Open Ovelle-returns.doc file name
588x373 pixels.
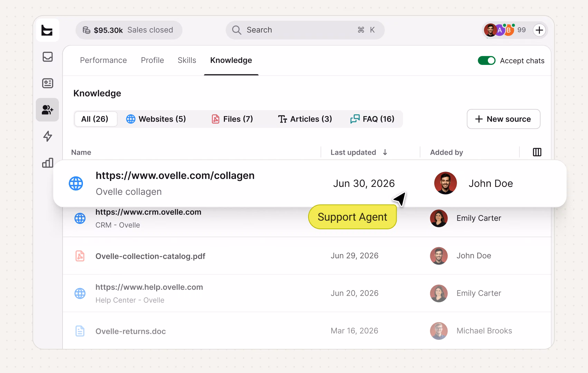(x=131, y=331)
